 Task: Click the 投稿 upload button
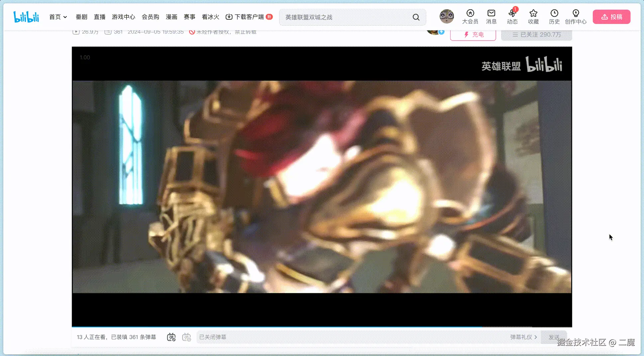click(611, 17)
